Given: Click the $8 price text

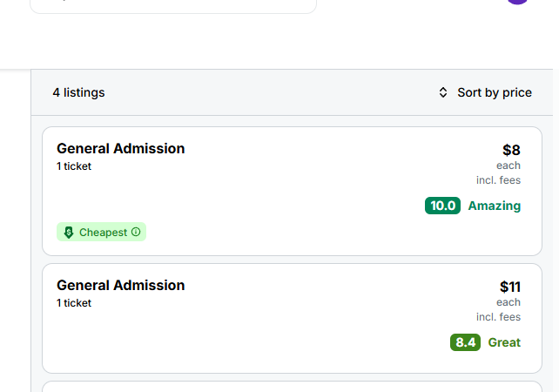Looking at the screenshot, I should [x=511, y=150].
